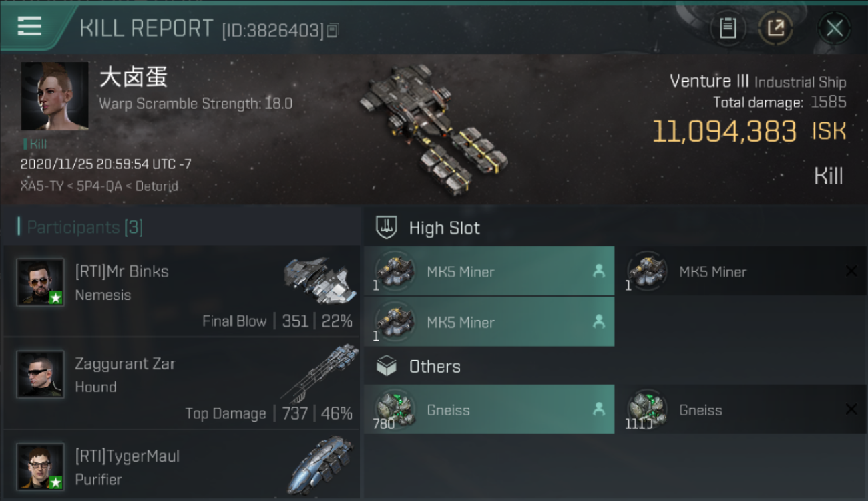Click the Purifier ship icon
Screen dimensions: 868x501
coord(320,465)
